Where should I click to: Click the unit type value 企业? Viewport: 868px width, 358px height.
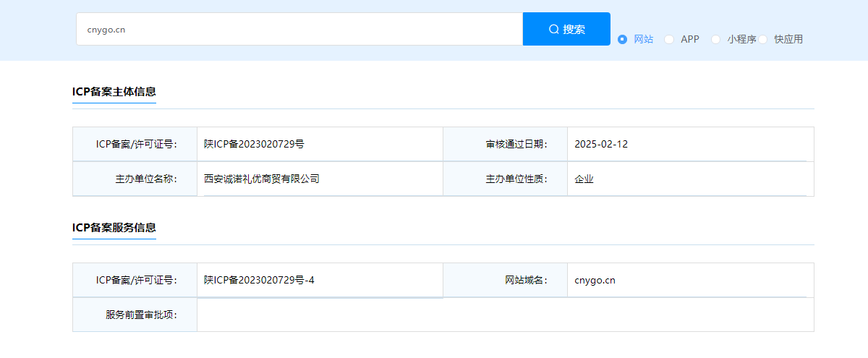click(x=584, y=179)
